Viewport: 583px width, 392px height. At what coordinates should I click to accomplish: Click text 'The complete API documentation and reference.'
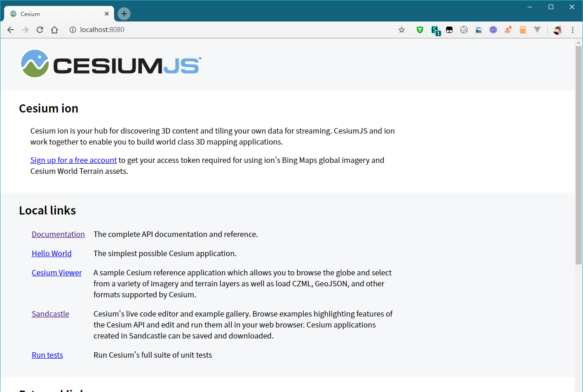(176, 234)
